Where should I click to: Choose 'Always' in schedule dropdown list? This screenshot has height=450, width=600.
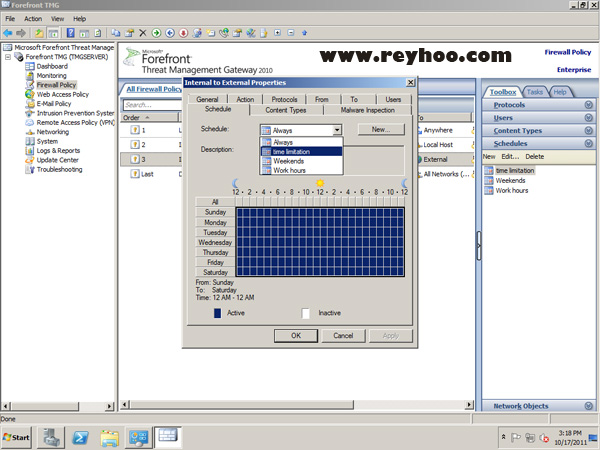coord(302,142)
